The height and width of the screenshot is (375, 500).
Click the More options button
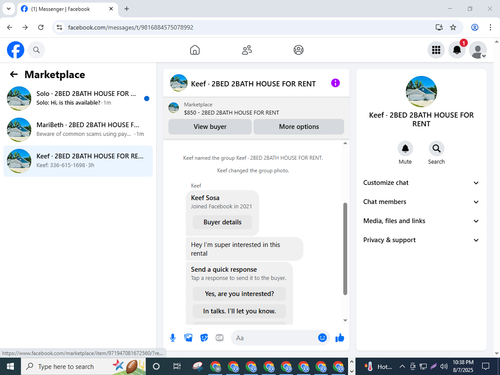(299, 127)
